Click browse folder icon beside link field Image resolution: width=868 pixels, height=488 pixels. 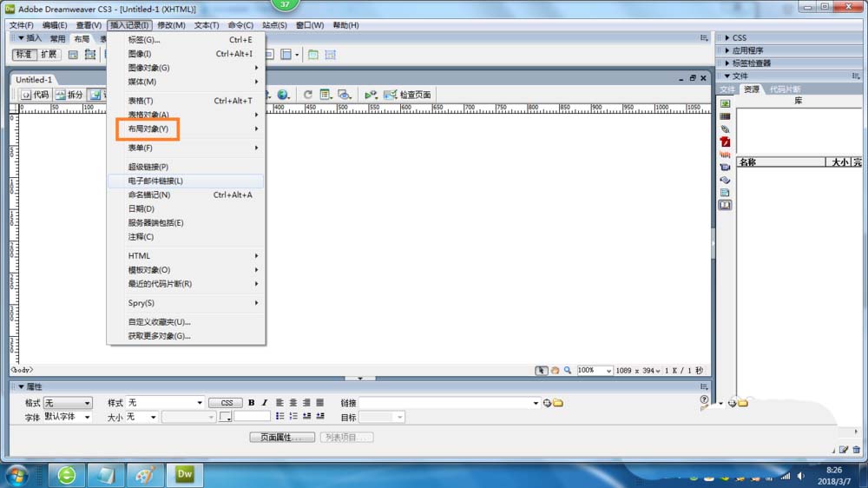point(558,403)
